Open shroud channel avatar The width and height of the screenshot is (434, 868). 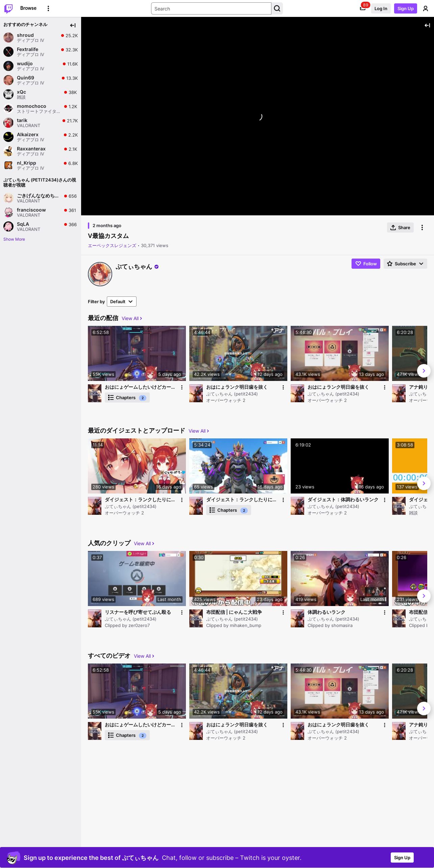[x=8, y=38]
